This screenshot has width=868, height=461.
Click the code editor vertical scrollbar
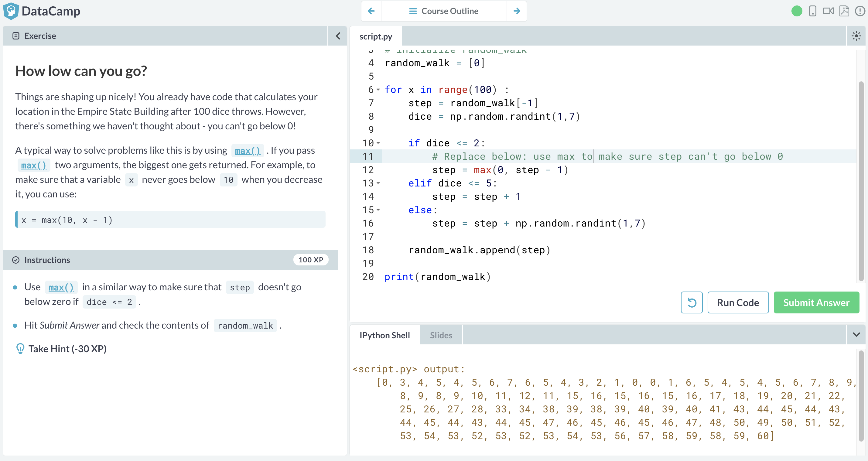[861, 181]
